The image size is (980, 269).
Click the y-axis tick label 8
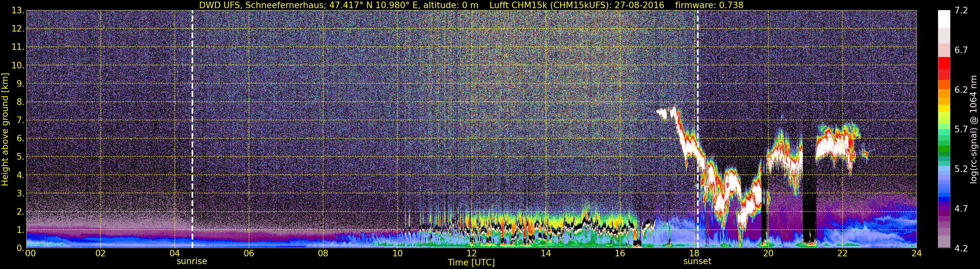point(20,102)
